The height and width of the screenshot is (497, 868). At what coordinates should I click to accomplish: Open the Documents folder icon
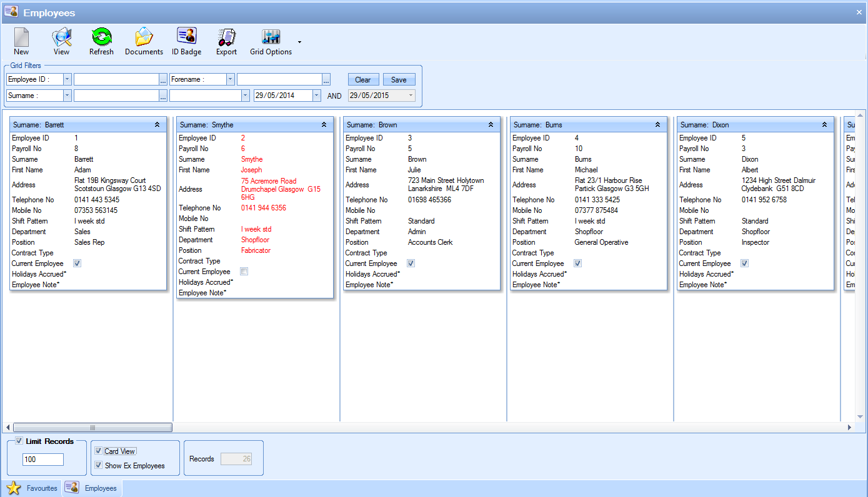point(144,37)
